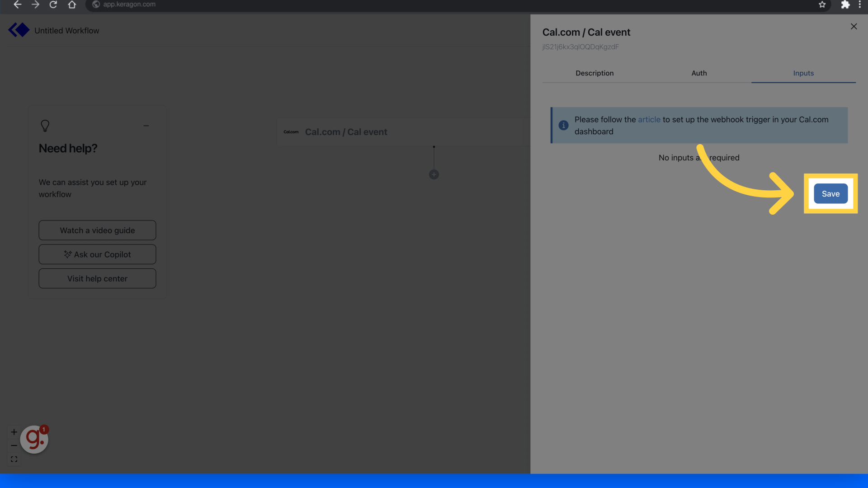Select the Inputs tab
The image size is (868, 488).
click(803, 73)
